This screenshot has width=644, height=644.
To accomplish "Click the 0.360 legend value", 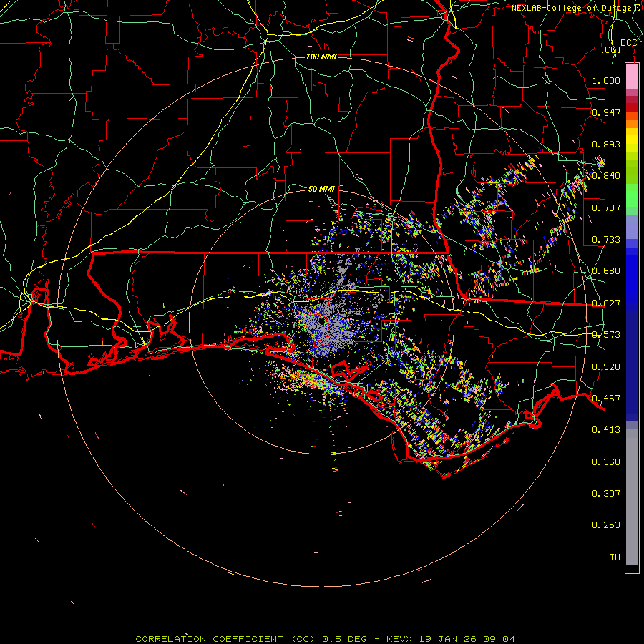I will pyautogui.click(x=606, y=462).
